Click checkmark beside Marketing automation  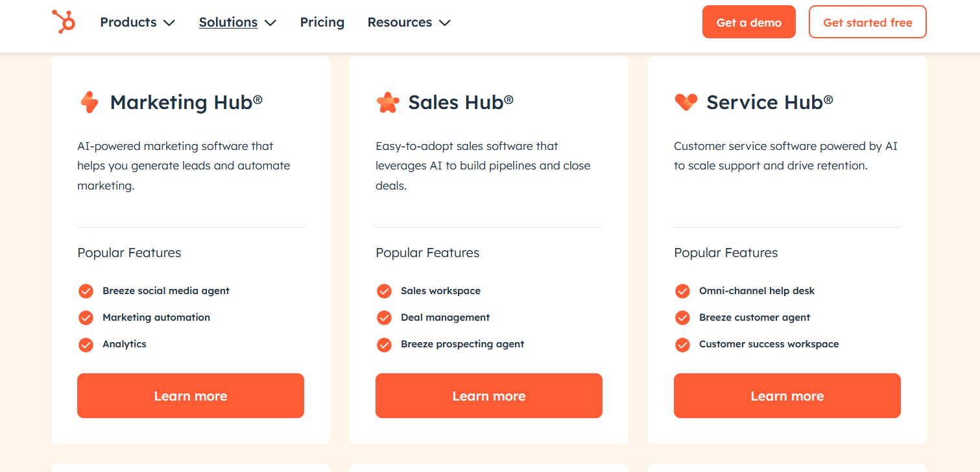click(x=86, y=317)
